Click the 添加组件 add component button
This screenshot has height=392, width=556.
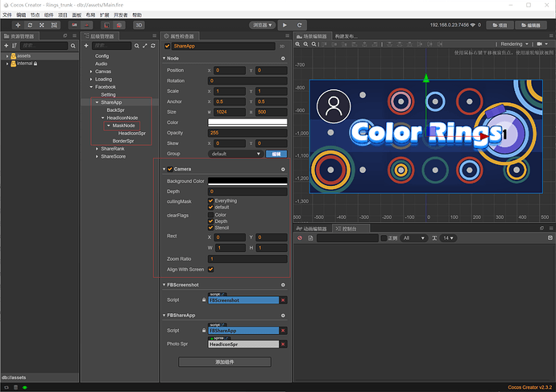(225, 362)
